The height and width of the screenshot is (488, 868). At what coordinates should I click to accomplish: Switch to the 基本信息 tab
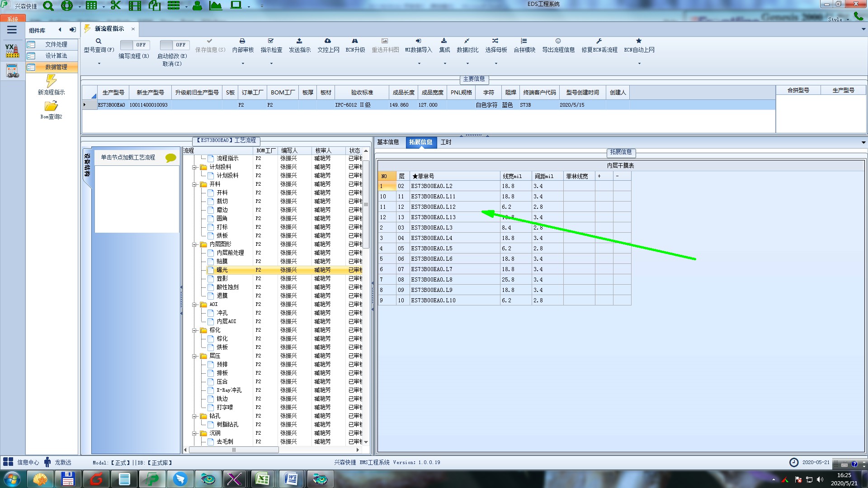click(x=388, y=142)
